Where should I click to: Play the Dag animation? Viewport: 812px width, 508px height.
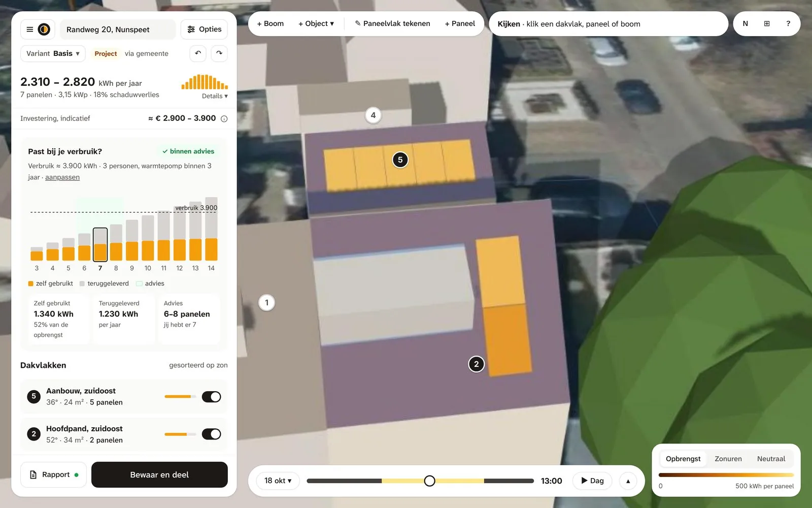pos(592,481)
